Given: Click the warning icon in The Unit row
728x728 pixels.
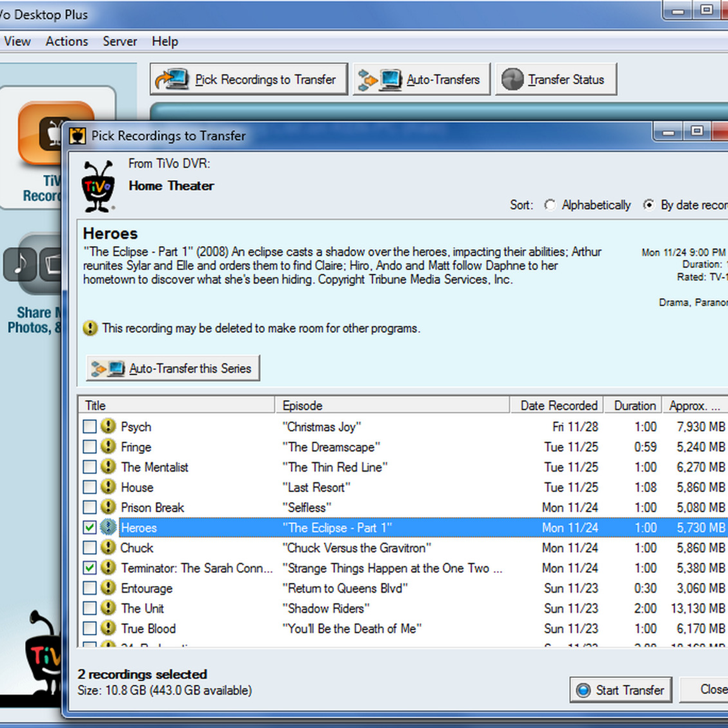Looking at the screenshot, I should [x=108, y=608].
